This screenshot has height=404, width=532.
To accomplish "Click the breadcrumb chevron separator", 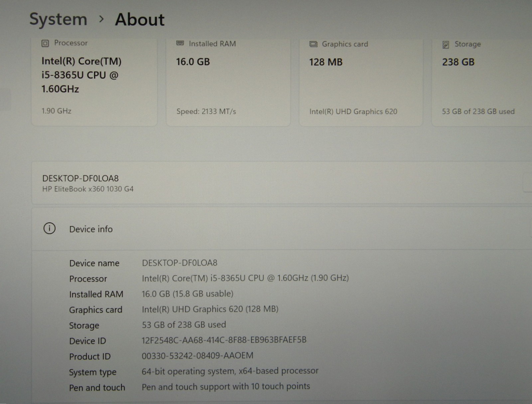I will [101, 19].
